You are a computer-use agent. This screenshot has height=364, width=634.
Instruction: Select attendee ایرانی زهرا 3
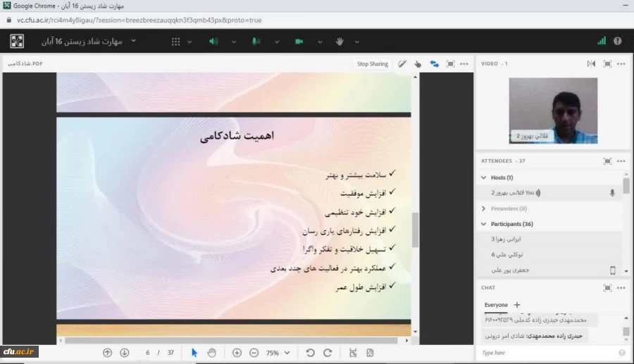tap(506, 239)
